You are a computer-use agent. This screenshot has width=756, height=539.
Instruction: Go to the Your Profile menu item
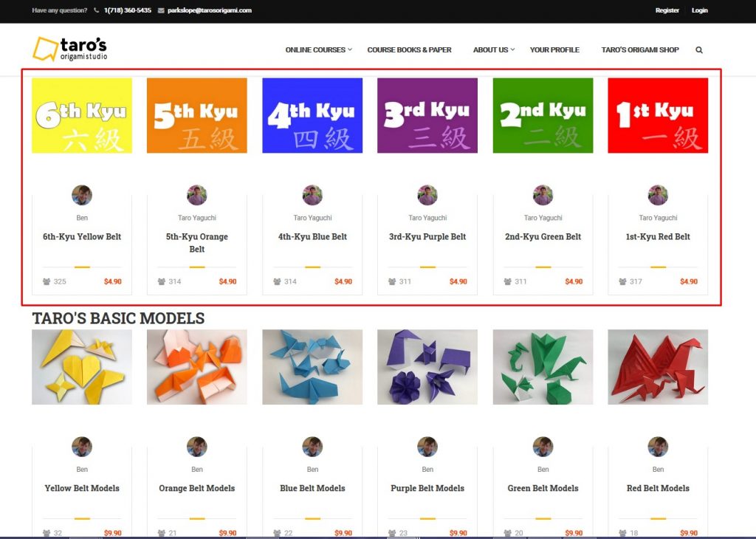point(554,49)
